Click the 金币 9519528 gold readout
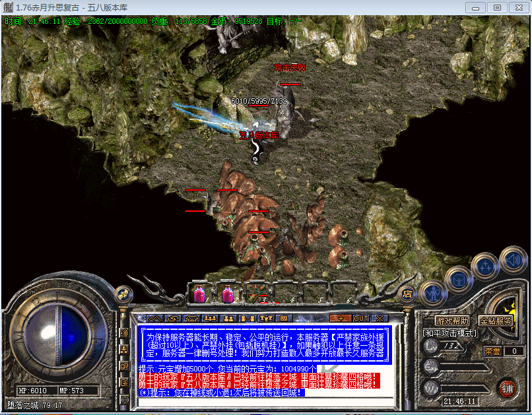The width and height of the screenshot is (532, 415). tap(236, 21)
